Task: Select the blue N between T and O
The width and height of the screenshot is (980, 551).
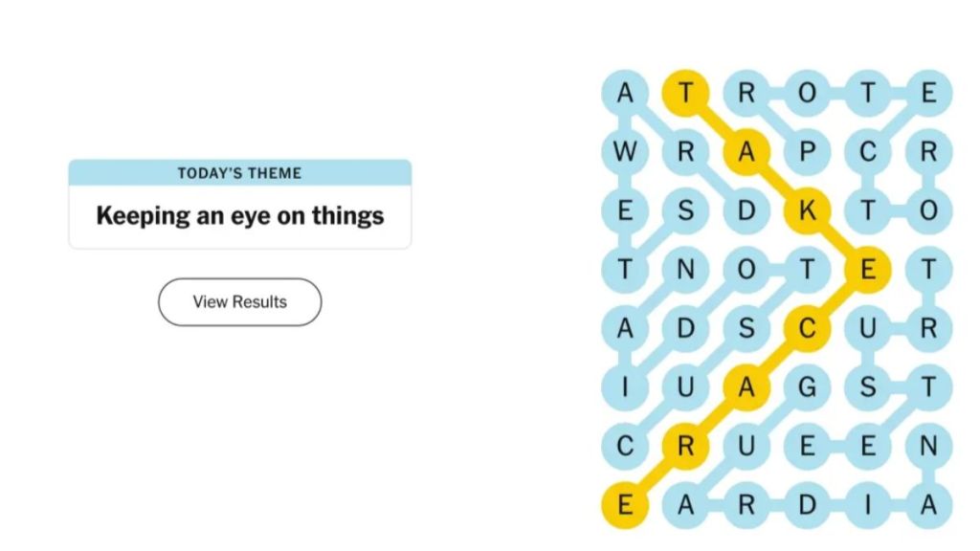Action: tap(686, 271)
